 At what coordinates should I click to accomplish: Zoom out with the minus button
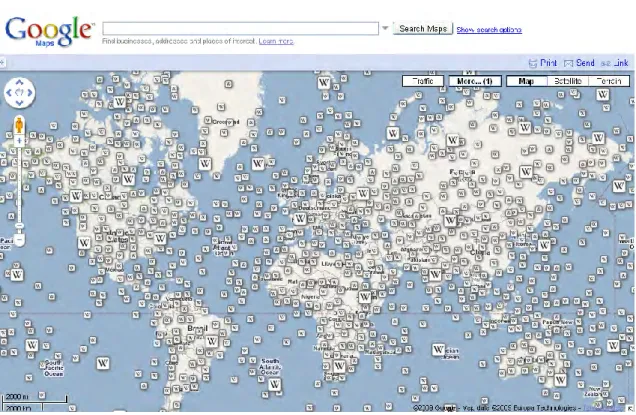point(19,240)
